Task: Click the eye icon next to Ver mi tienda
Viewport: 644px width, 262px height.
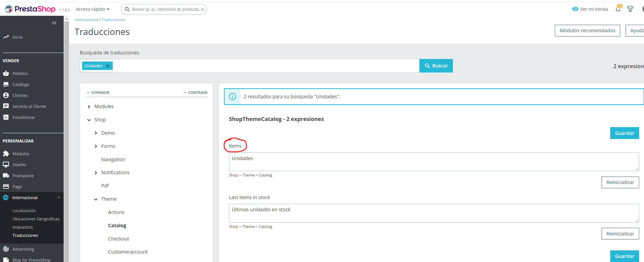Action: 575,9
